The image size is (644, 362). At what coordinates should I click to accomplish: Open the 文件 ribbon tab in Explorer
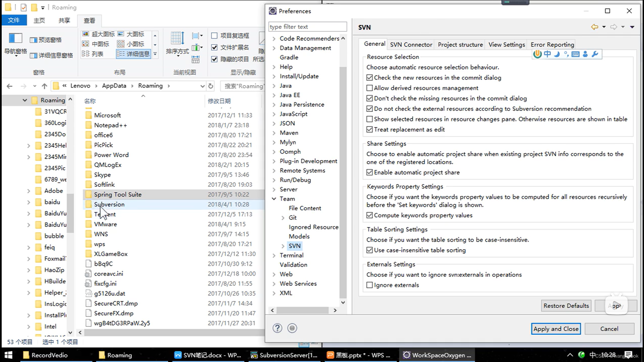pyautogui.click(x=14, y=20)
